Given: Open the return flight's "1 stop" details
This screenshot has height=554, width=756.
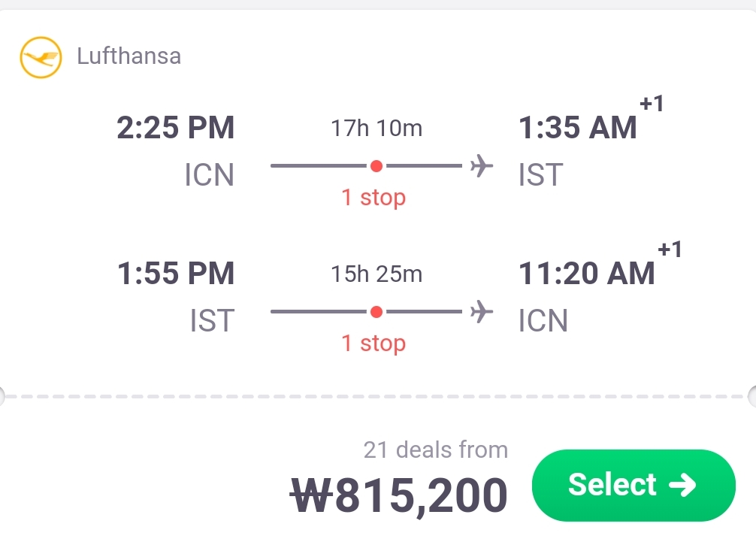Looking at the screenshot, I should click(373, 344).
